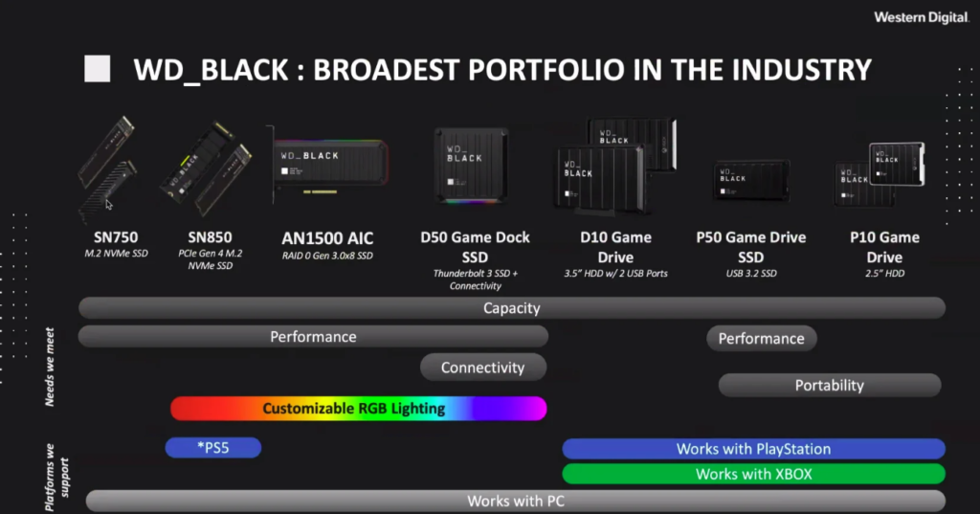The image size is (980, 514).
Task: Click 'RAID 0 Gen 3.0x8 SSD' caption
Action: coord(327,256)
